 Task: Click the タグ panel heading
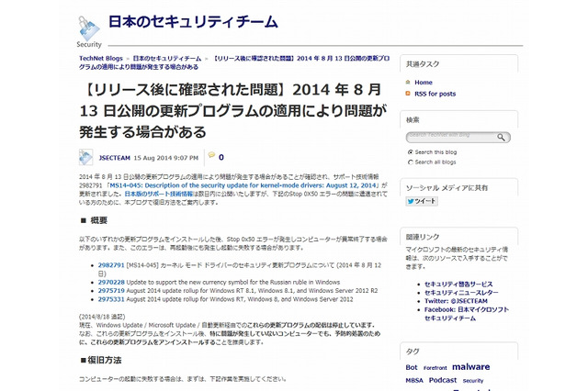click(413, 352)
